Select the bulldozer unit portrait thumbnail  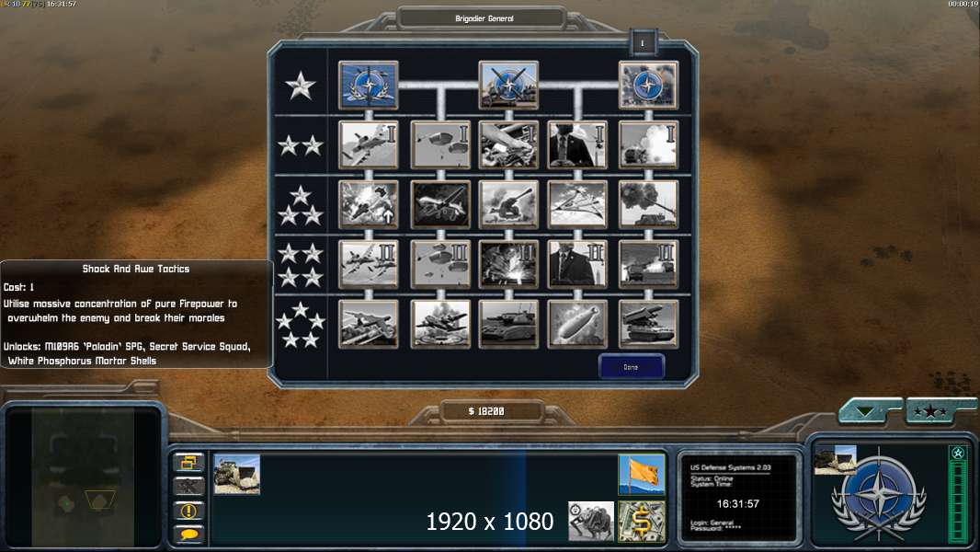coord(237,475)
